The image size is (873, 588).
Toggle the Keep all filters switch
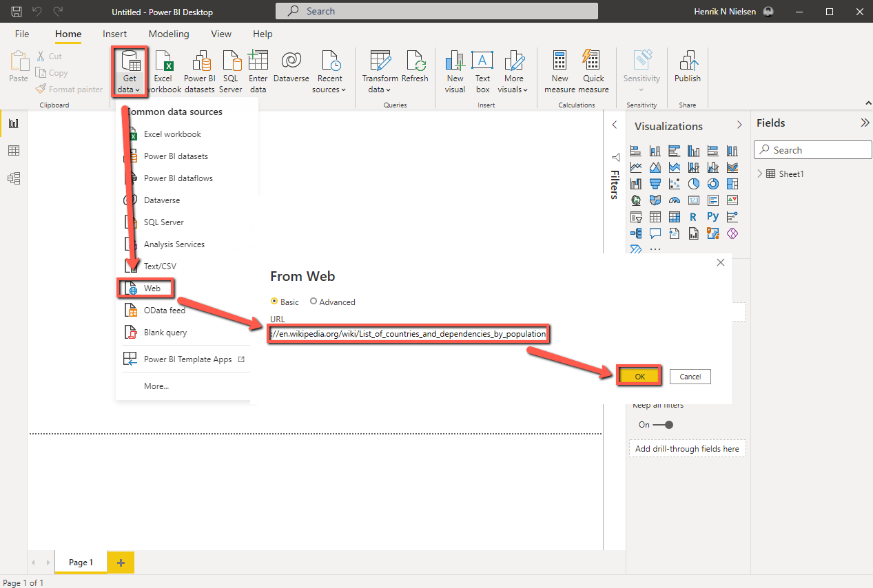point(663,425)
